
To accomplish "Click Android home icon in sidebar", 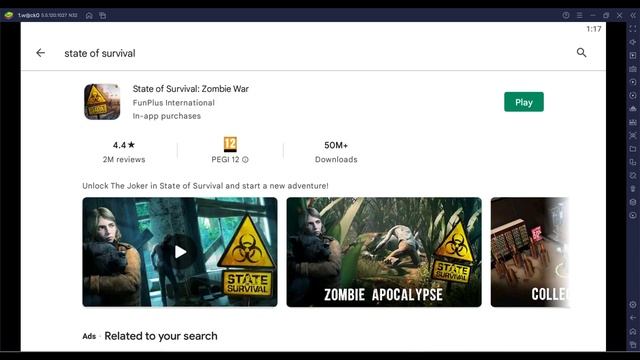I will [633, 331].
